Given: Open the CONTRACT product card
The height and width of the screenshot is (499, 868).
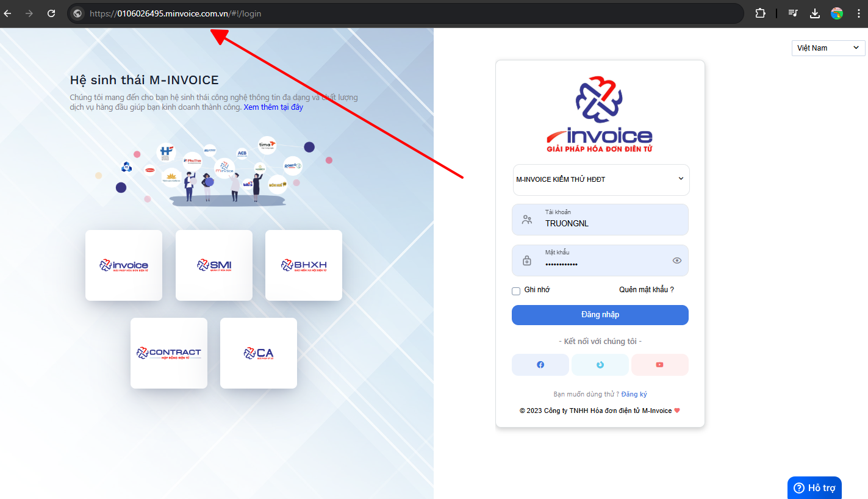Looking at the screenshot, I should point(169,353).
